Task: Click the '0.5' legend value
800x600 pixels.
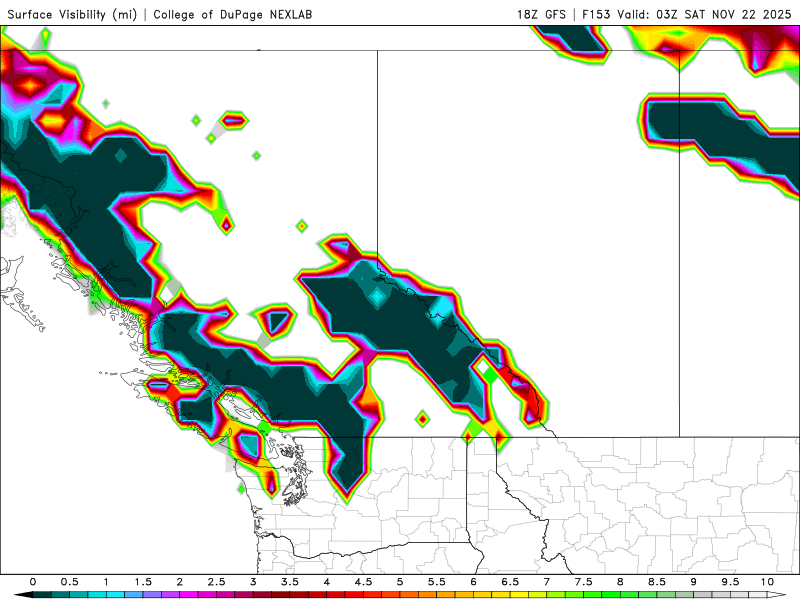Action: coord(69,582)
